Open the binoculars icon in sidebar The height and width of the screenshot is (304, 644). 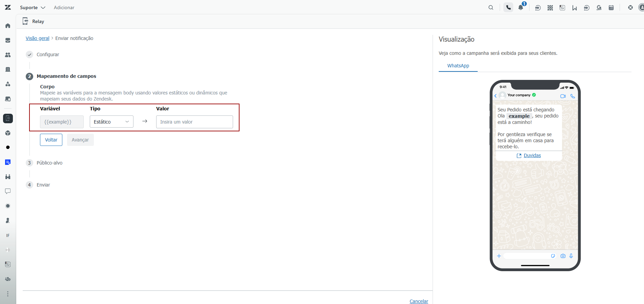click(8, 177)
